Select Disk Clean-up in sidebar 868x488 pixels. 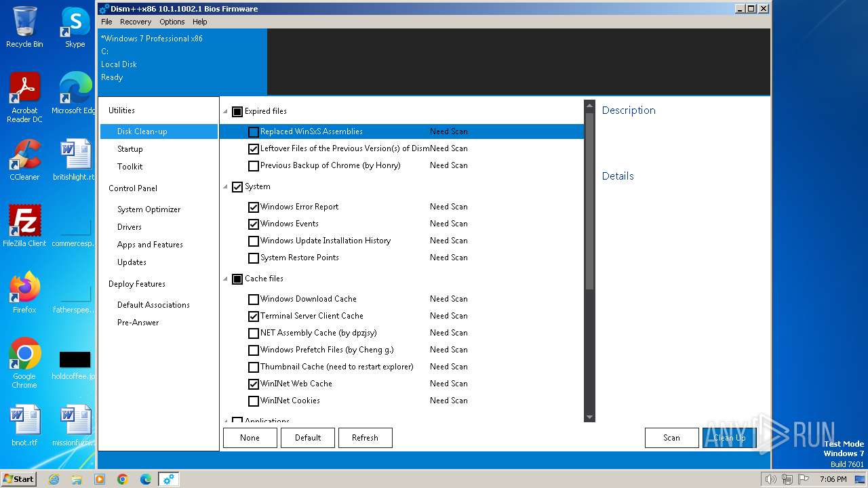[159, 131]
